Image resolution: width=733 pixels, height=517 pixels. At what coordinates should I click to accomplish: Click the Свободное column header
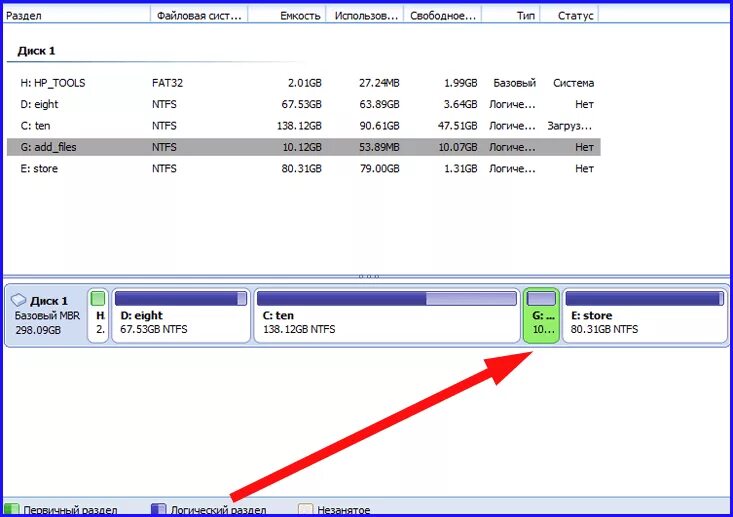[444, 15]
